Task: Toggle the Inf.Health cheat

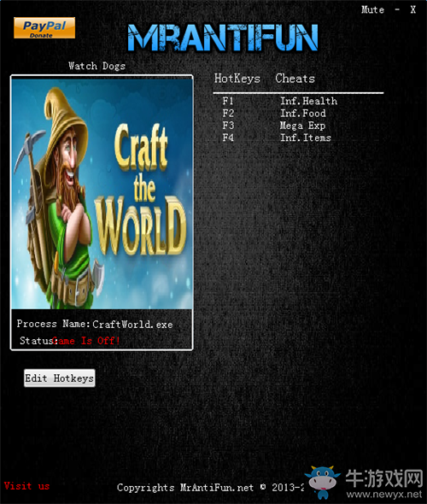Action: (309, 101)
